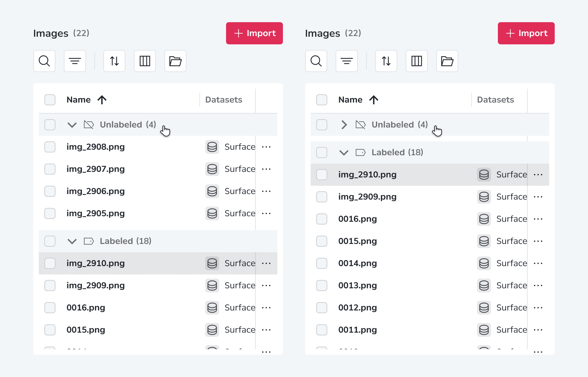588x377 pixels.
Task: Select the checkbox for 0013.png
Action: tap(322, 286)
